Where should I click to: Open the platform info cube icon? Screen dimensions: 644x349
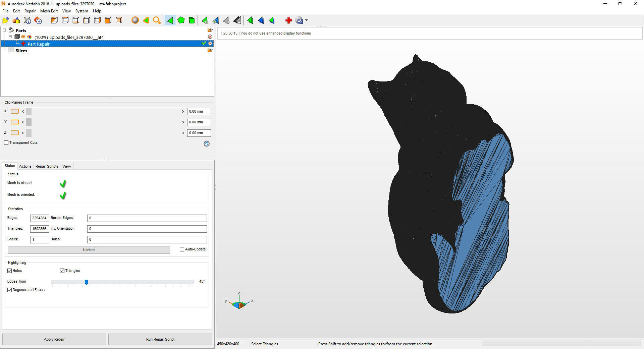click(28, 20)
